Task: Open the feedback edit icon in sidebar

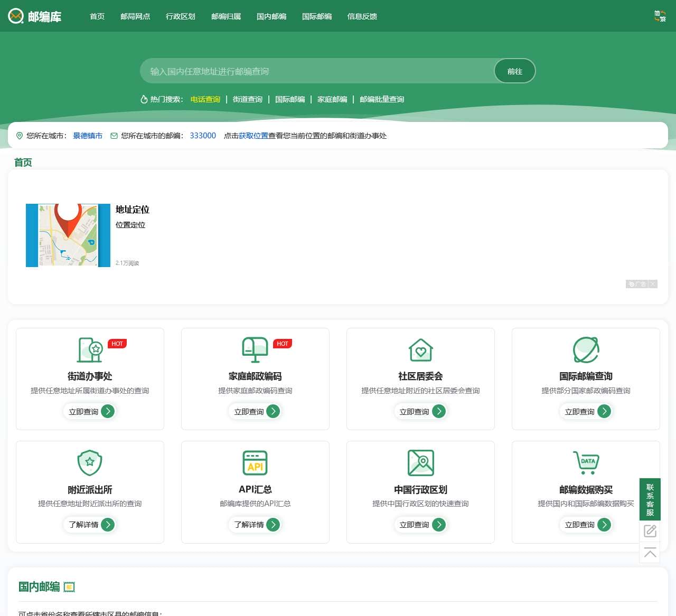Action: [650, 531]
